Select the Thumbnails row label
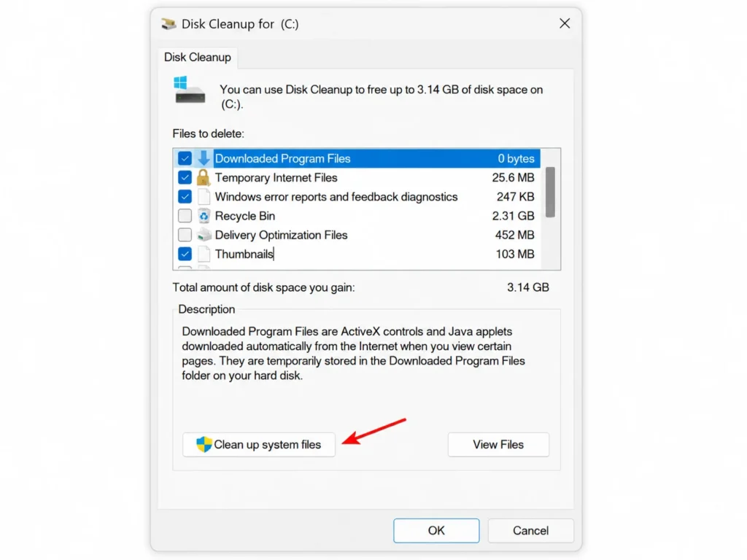 click(244, 254)
